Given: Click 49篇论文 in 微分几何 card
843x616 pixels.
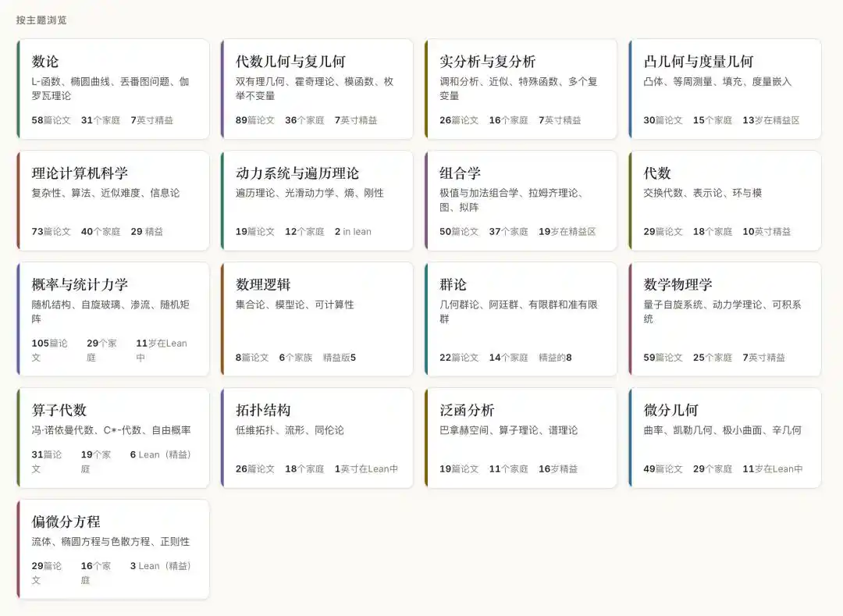Looking at the screenshot, I should point(663,468).
